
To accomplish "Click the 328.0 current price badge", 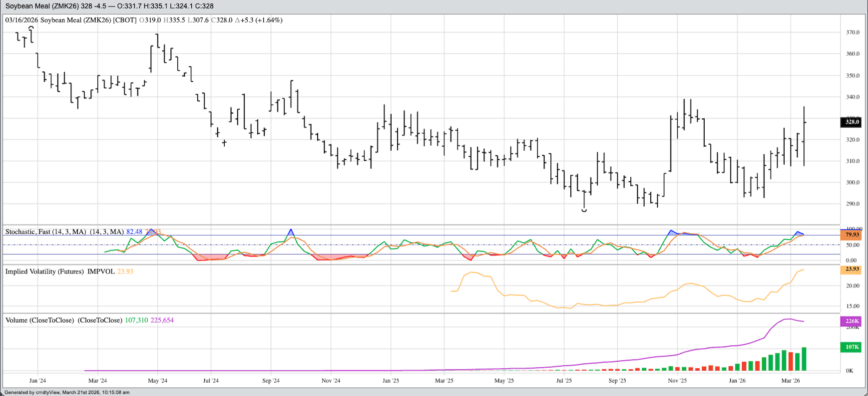I will pos(852,122).
